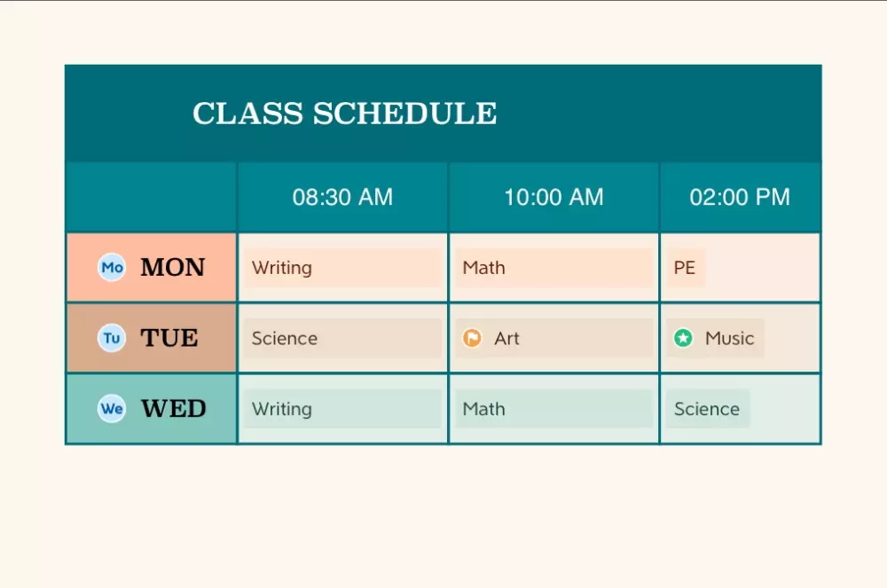Select Tuesday's morning Science class

tap(342, 339)
